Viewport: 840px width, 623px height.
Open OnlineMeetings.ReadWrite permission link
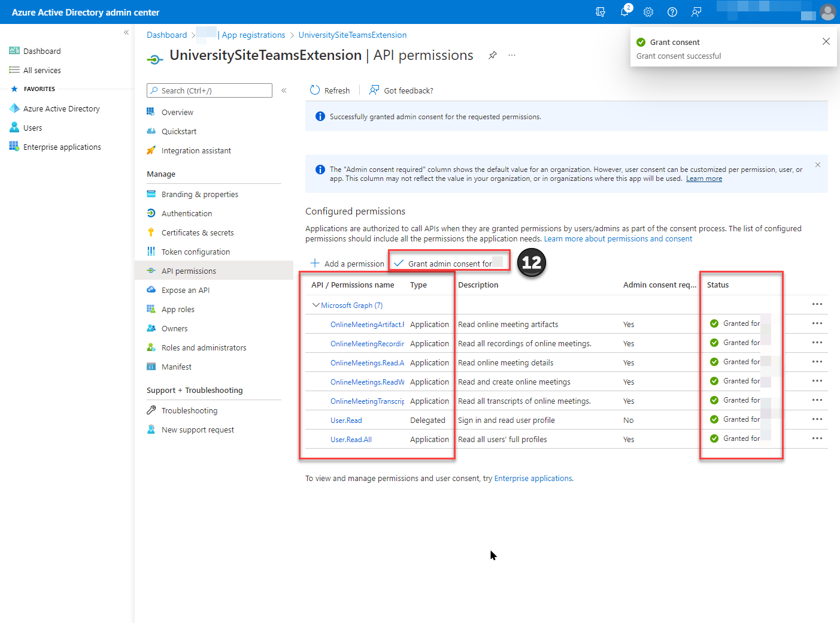367,382
